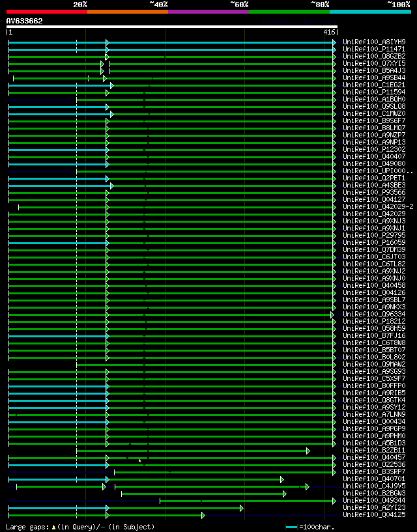Viewport: 417px width, 532px height.
Task: Click the end arrow of the Q04125 alignment
Action: point(203,515)
